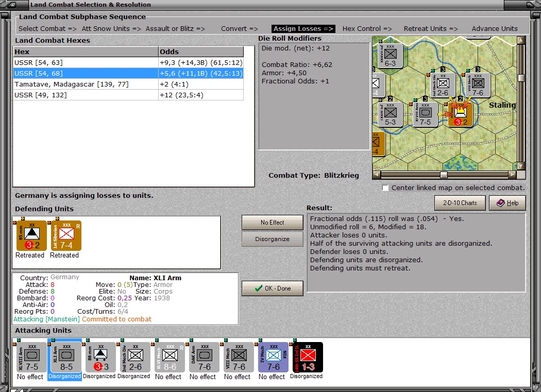Select the 1st Siberian 7-4 defending unit

coord(66,236)
